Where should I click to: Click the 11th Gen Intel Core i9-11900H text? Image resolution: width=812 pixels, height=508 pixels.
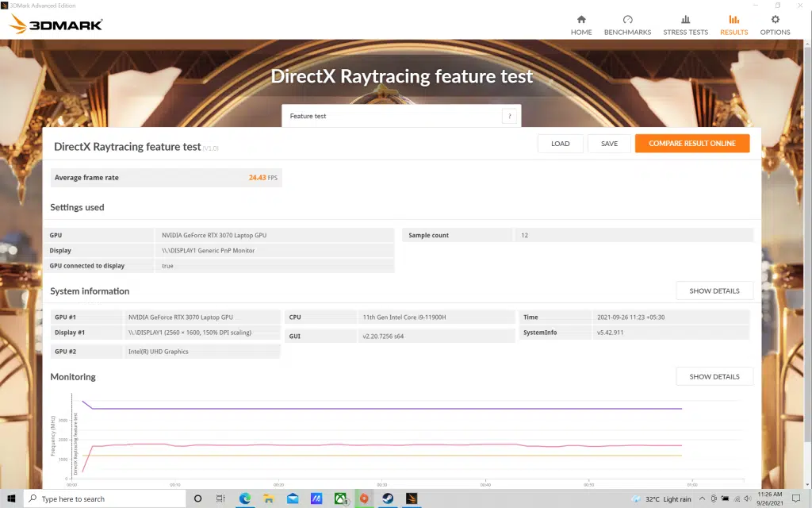[x=404, y=317]
